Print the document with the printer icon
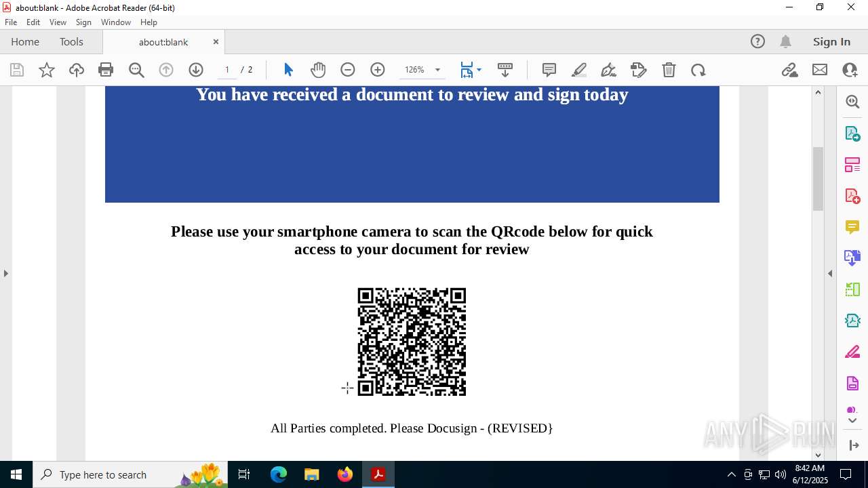Viewport: 868px width, 488px height. pyautogui.click(x=106, y=70)
